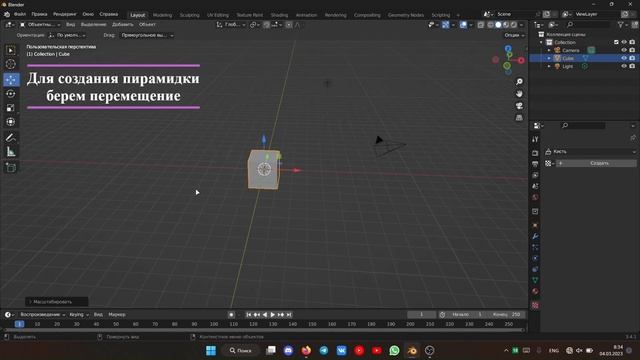This screenshot has width=640, height=360.
Task: Activate the 3D Cursor tool
Action: tap(11, 64)
